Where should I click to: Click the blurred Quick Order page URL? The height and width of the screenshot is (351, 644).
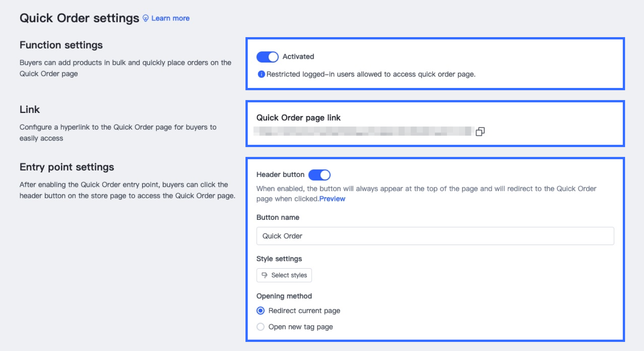pyautogui.click(x=364, y=132)
